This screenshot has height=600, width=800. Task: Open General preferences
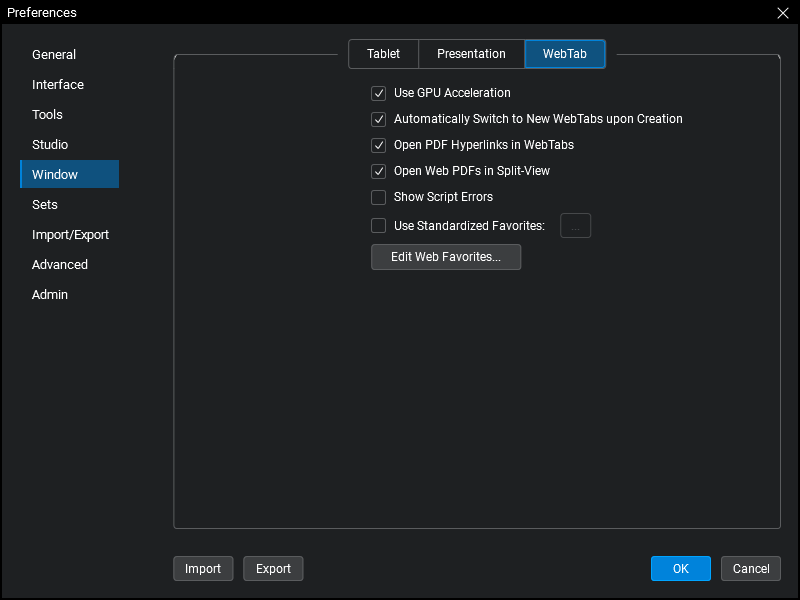tap(53, 54)
